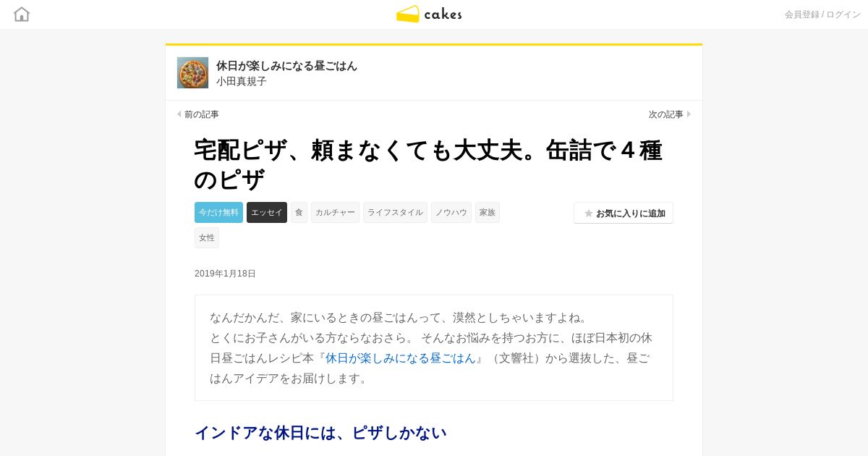Select the カルチャー tag
868x456 pixels.
click(335, 212)
